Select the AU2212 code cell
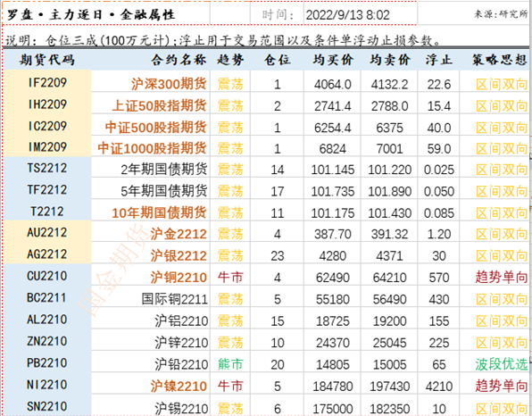This screenshot has height=416, width=532. pyautogui.click(x=47, y=232)
